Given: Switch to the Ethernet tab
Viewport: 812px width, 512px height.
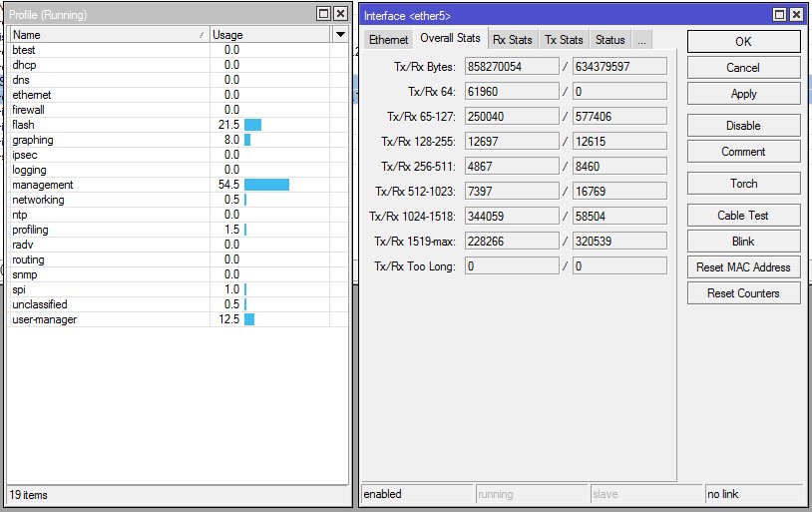Looking at the screenshot, I should (x=388, y=40).
